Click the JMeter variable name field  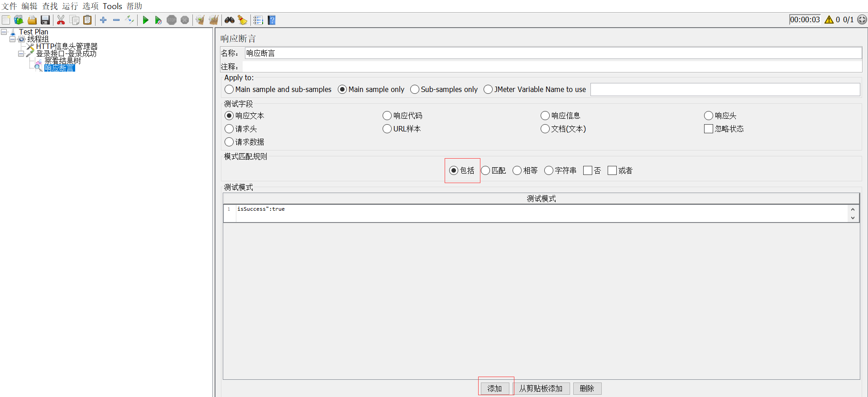[725, 89]
